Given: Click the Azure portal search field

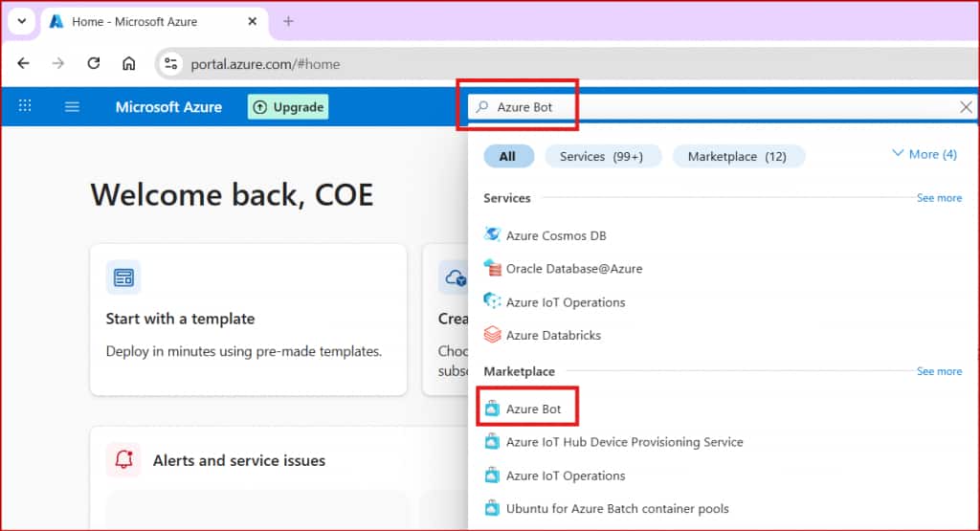Looking at the screenshot, I should (x=722, y=107).
